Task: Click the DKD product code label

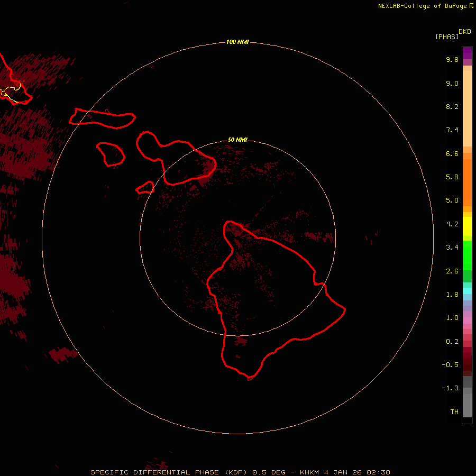Action: 465,32
